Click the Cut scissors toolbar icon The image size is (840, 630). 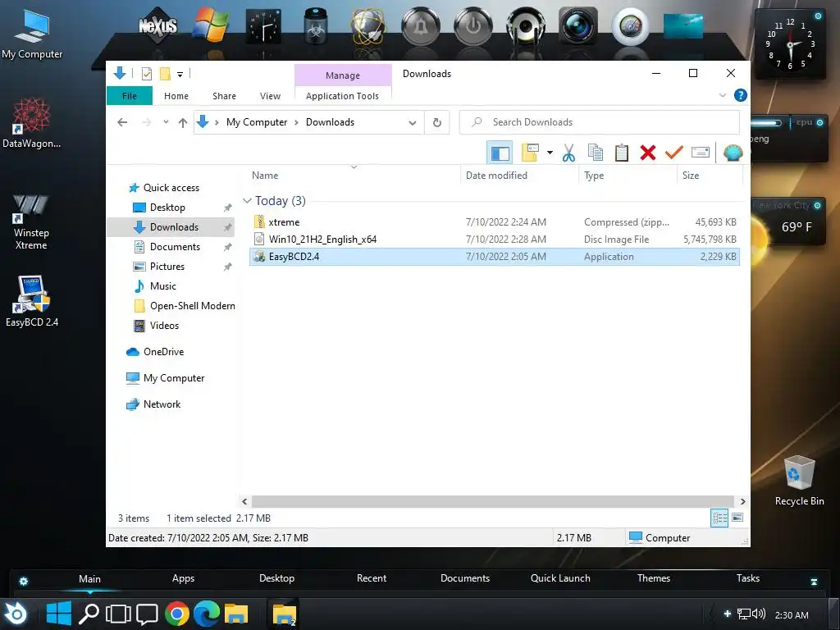tap(569, 153)
